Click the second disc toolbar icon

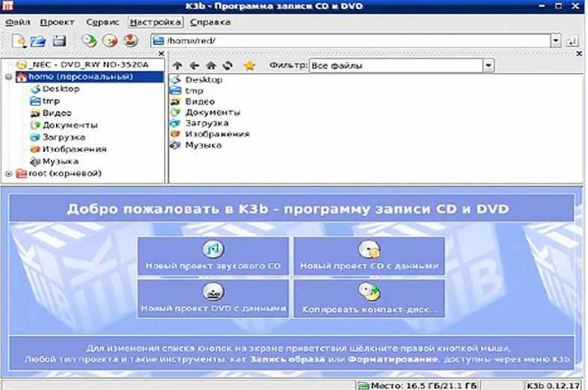pyautogui.click(x=110, y=40)
